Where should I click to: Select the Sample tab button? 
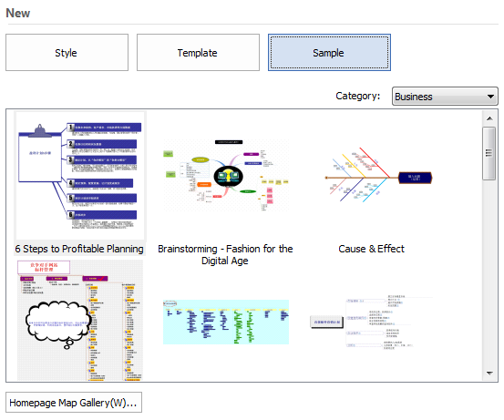pos(329,52)
